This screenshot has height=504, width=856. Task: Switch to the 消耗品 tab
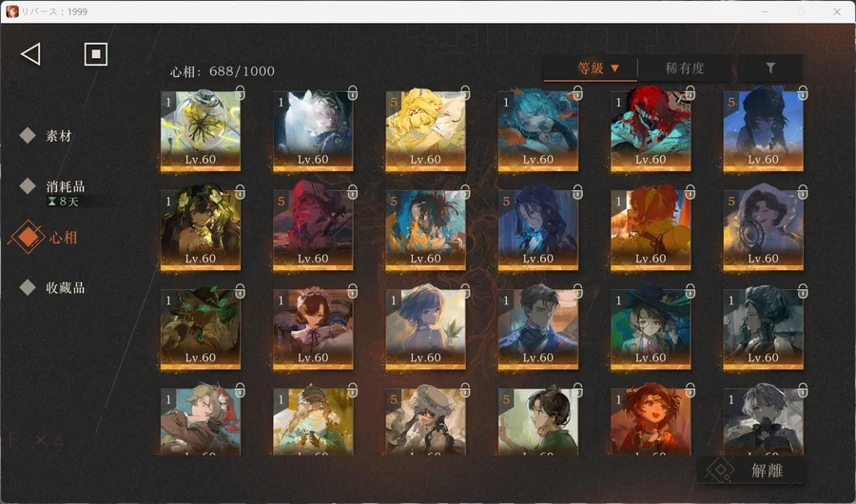pos(65,186)
